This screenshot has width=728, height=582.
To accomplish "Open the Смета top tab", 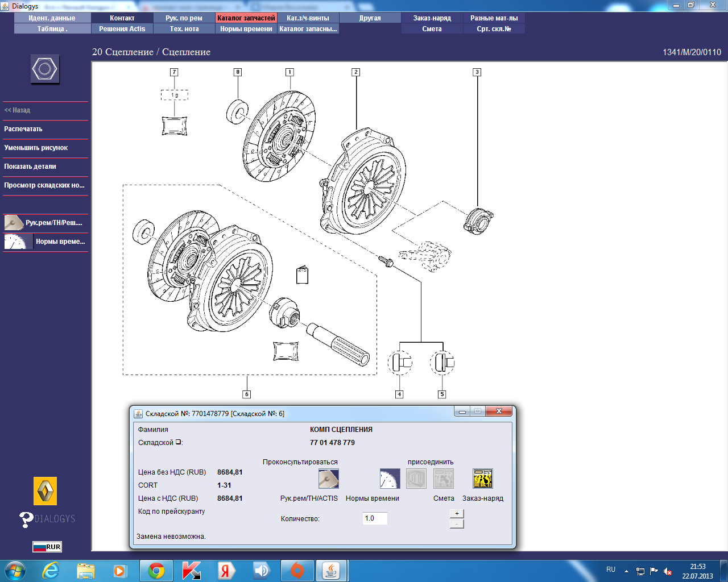I will pos(432,29).
